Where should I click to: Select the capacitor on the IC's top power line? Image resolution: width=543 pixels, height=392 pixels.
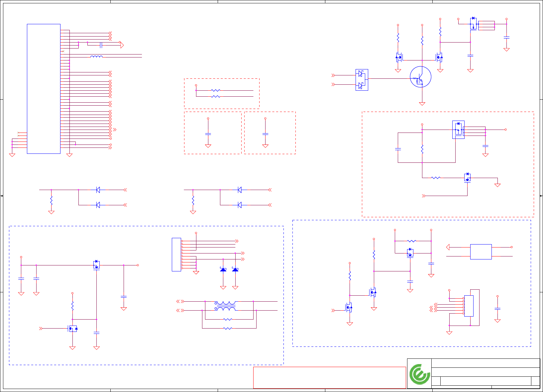pos(101,45)
